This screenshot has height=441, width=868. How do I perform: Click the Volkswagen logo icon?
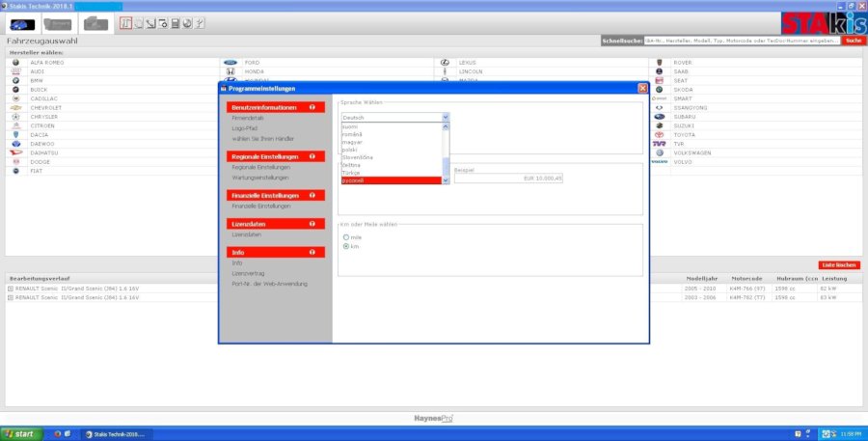pos(659,152)
